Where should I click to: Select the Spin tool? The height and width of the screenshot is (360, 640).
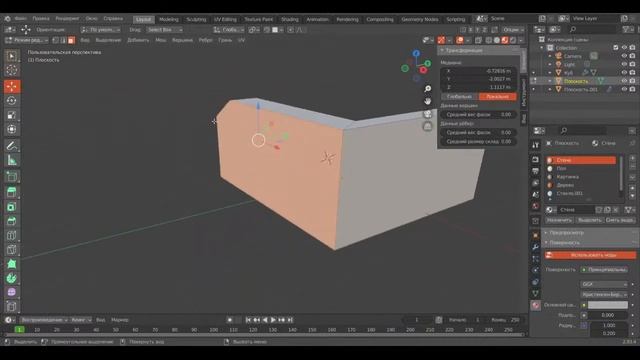11,278
